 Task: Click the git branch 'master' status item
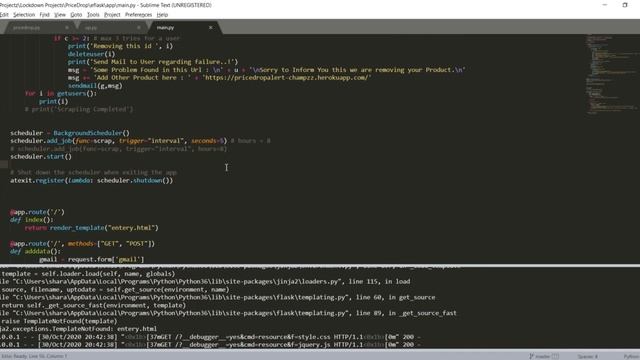click(544, 356)
